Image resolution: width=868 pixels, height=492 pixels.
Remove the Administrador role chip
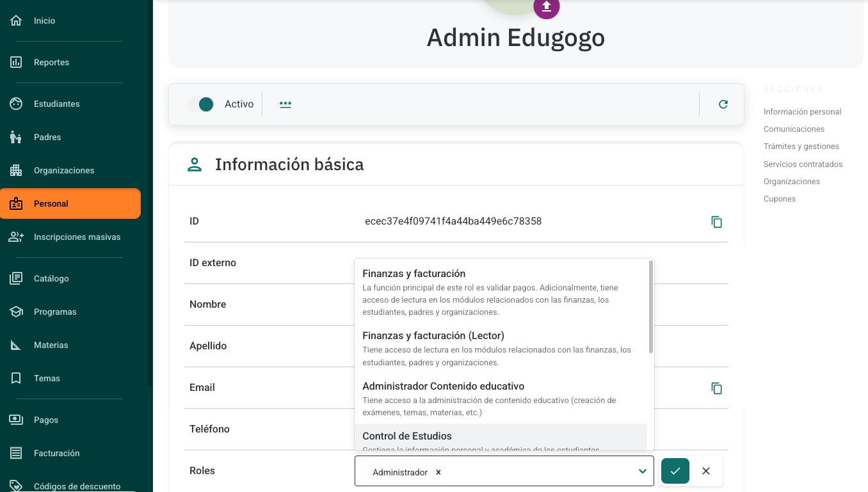pyautogui.click(x=438, y=472)
